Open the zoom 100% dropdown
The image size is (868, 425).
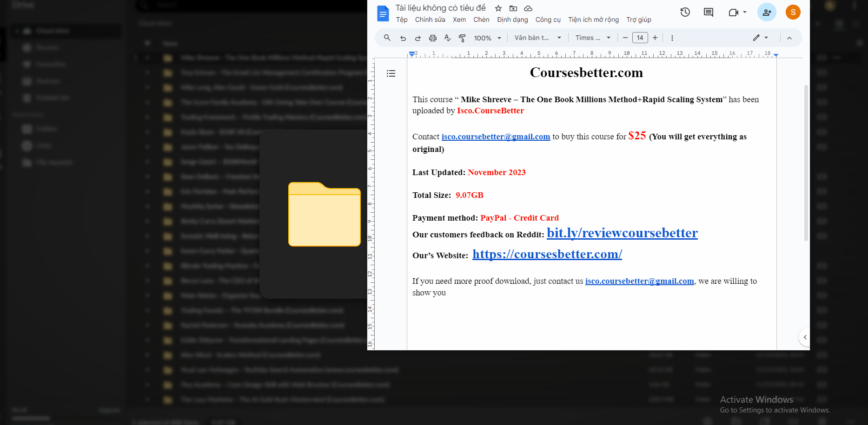click(x=487, y=38)
